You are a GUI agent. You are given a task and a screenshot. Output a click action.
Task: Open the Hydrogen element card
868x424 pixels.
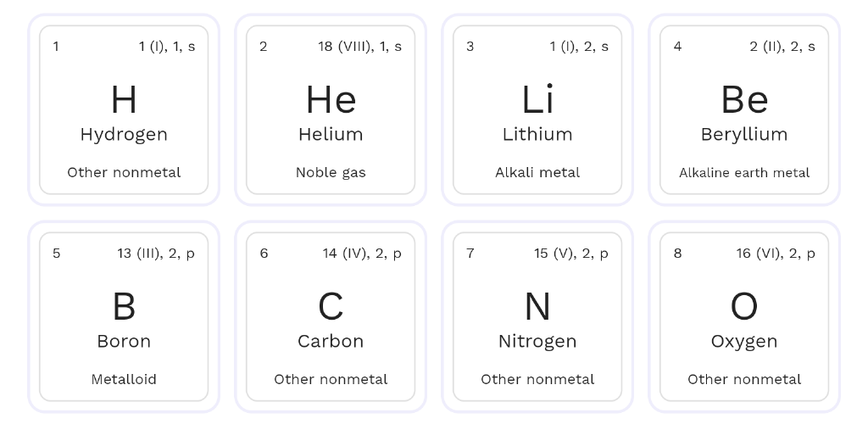click(x=124, y=109)
